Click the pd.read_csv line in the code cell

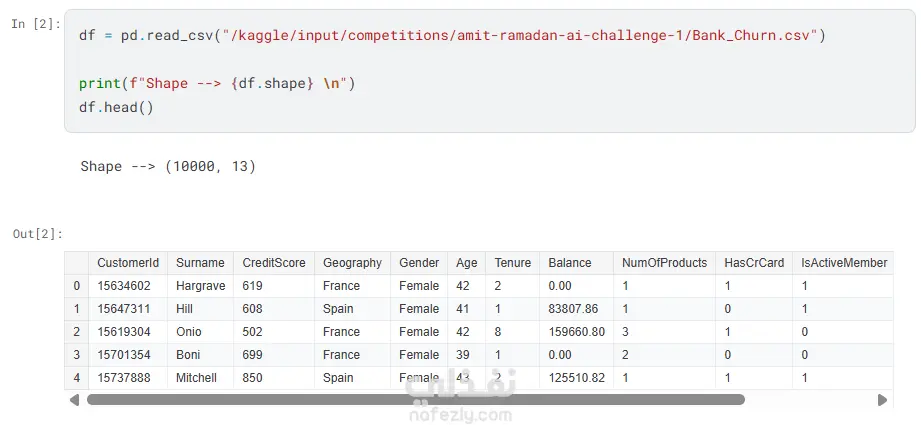pos(452,35)
